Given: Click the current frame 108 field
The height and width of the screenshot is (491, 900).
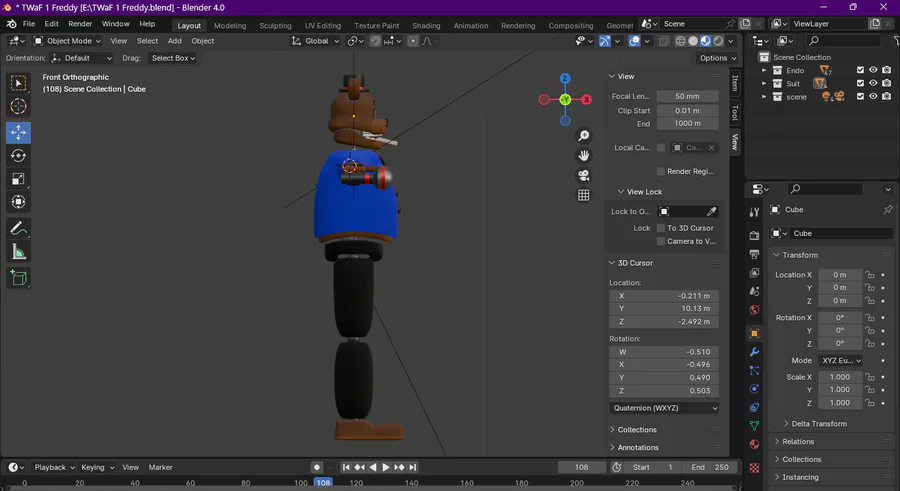Looking at the screenshot, I should 581,467.
